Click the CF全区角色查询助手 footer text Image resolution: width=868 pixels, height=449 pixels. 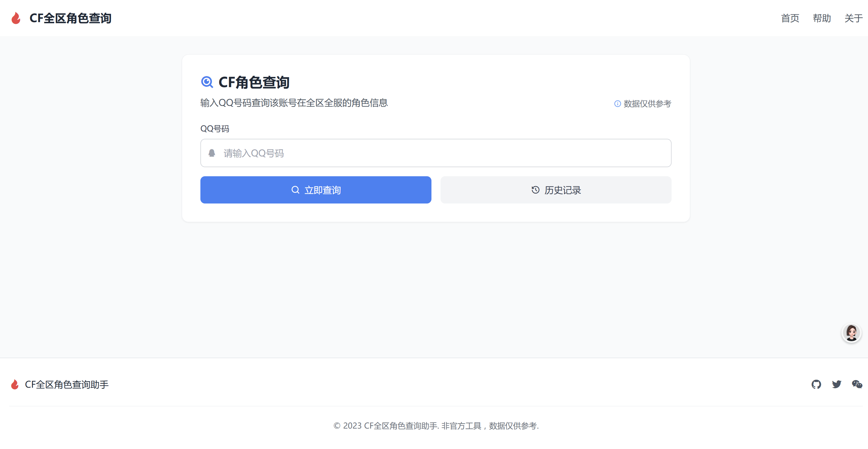click(x=67, y=384)
